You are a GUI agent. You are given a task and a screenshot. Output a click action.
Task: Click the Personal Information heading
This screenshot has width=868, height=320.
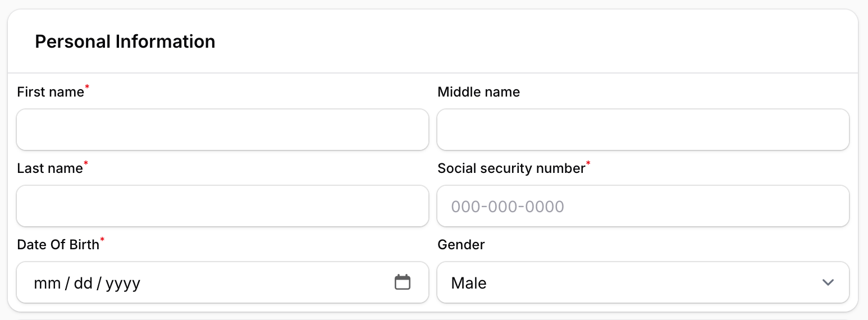click(125, 42)
